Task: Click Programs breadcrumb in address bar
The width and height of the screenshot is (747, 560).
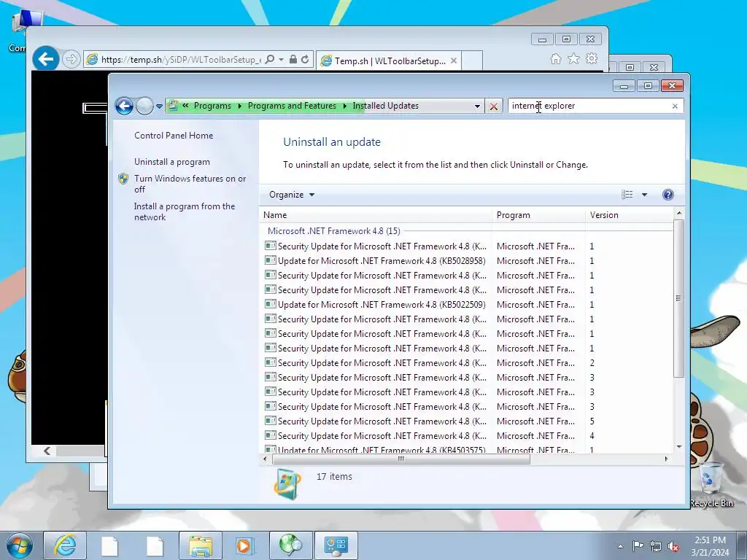Action: click(212, 106)
